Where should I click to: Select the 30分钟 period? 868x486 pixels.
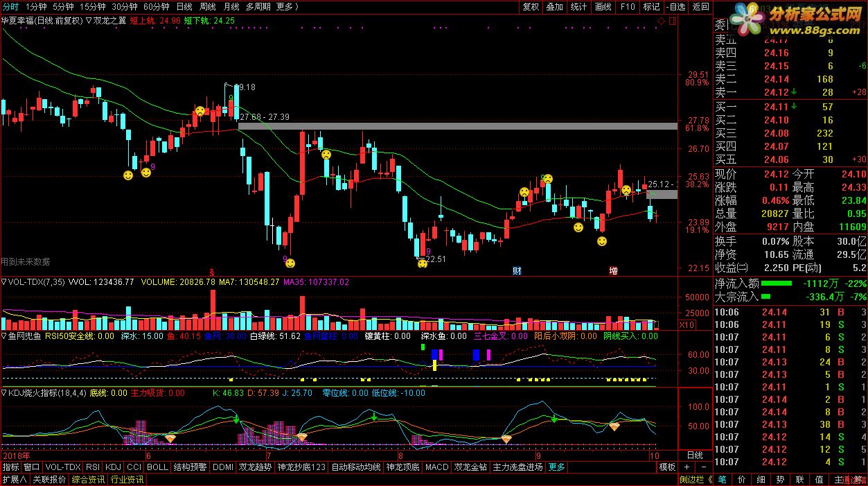pos(125,6)
